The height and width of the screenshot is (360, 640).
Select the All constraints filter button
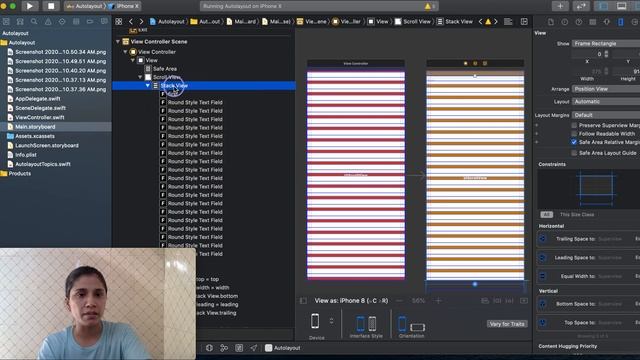[x=547, y=215]
